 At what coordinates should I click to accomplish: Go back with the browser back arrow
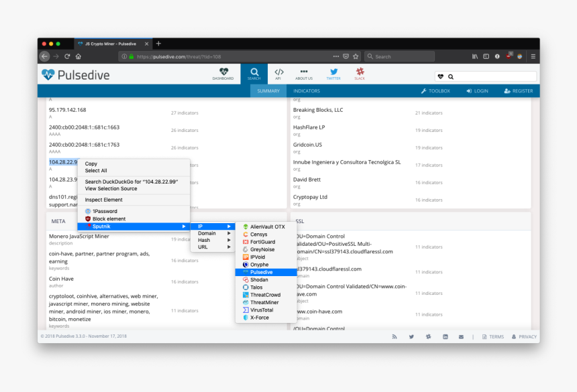point(44,56)
